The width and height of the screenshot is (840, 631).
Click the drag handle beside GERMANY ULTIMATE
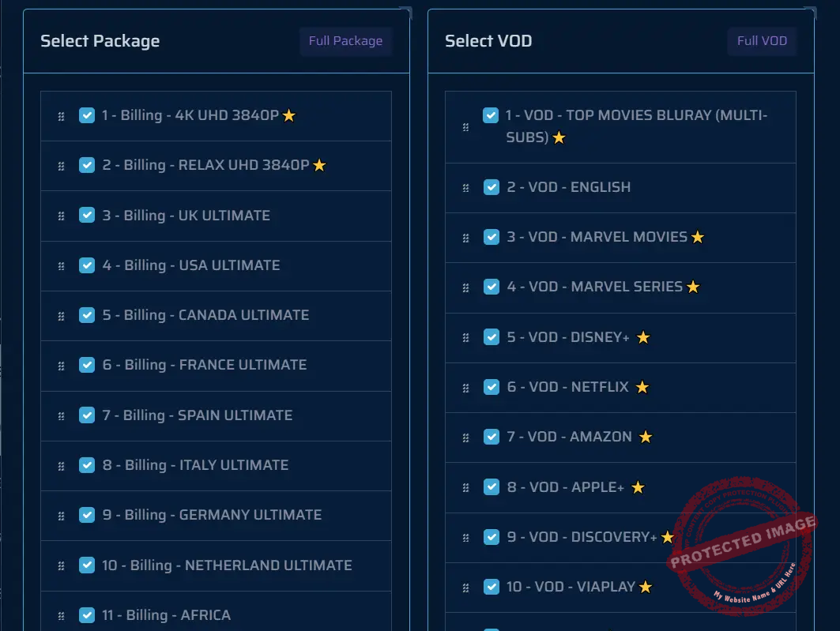(61, 516)
